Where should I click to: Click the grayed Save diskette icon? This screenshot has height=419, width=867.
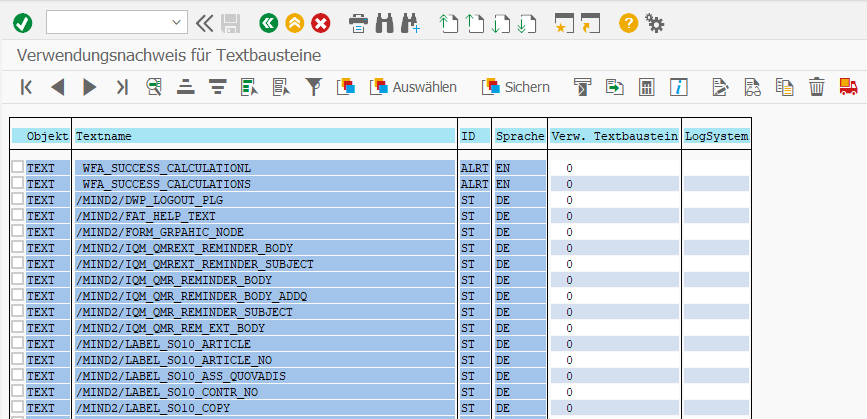click(231, 23)
